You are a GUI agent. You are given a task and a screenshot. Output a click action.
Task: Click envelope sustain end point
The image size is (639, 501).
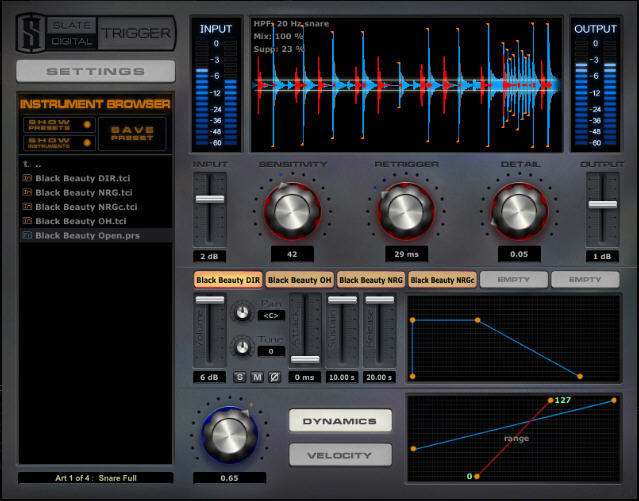[x=478, y=320]
